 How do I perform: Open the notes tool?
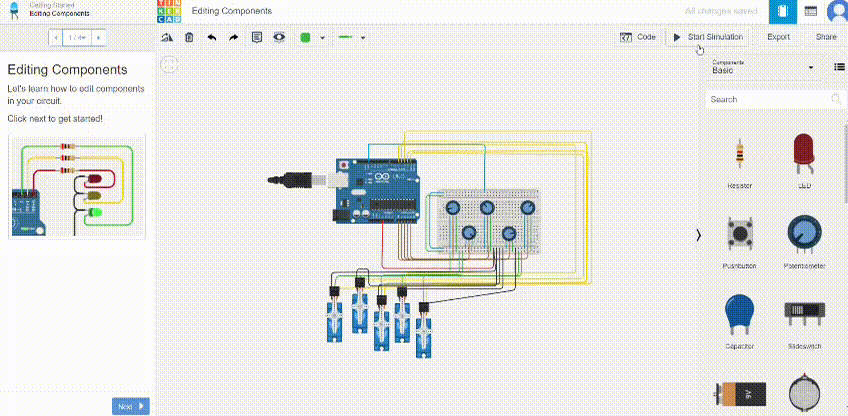point(257,37)
